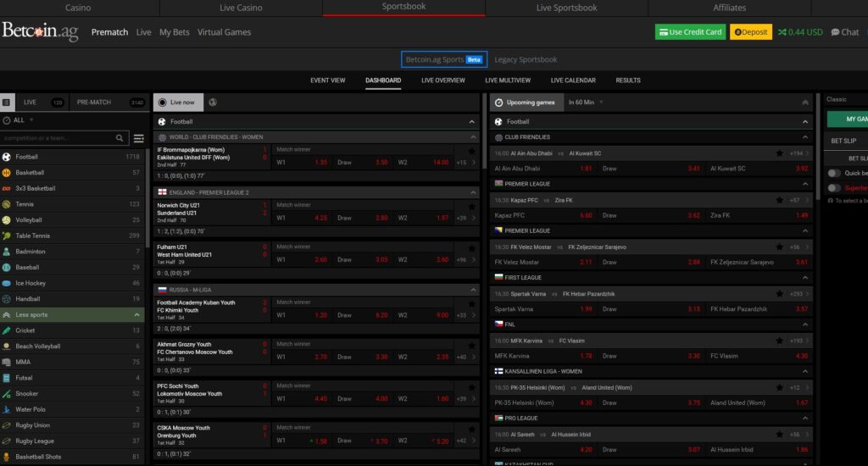The width and height of the screenshot is (868, 466).
Task: Favorite Norwich City U21 match star
Action: pos(471,207)
